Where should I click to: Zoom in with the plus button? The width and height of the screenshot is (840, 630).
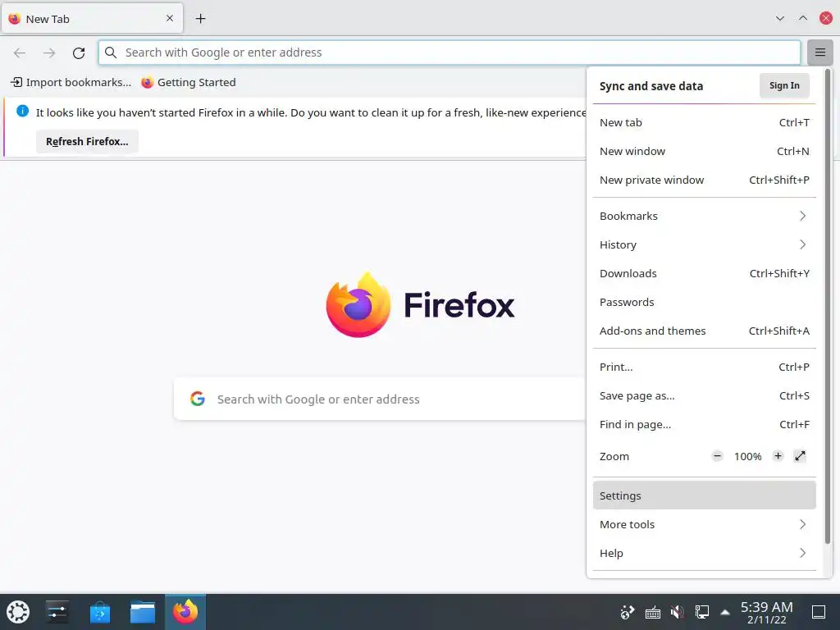pyautogui.click(x=778, y=456)
